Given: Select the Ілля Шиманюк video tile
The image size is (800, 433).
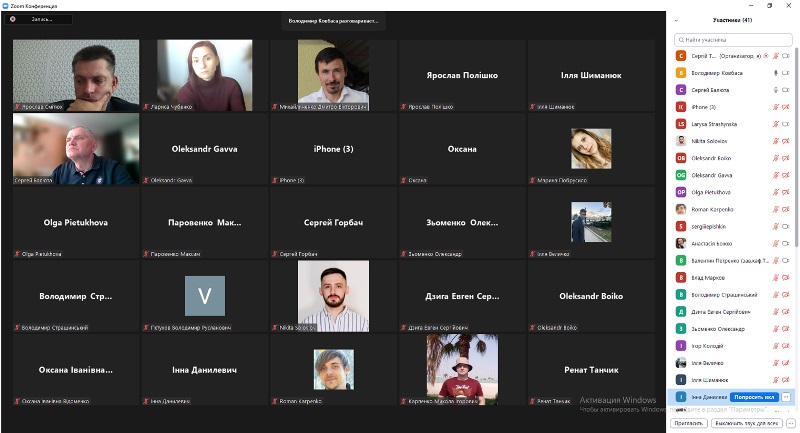Looking at the screenshot, I should [591, 75].
